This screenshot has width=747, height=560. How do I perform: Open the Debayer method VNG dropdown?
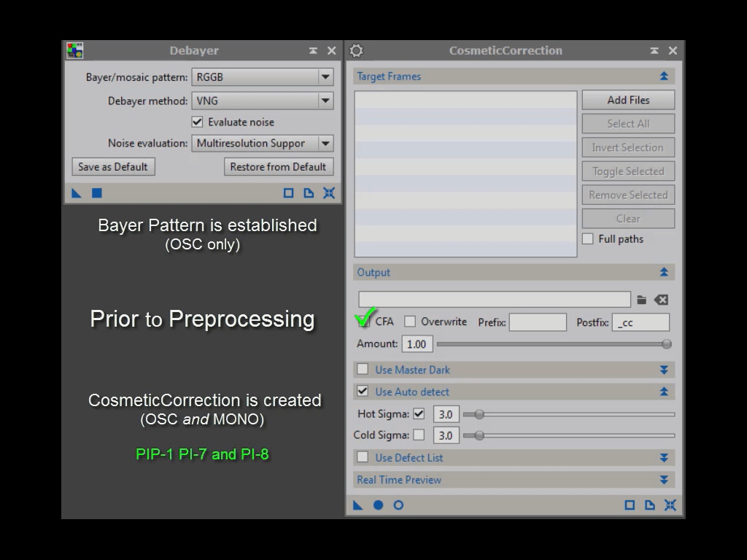(x=263, y=101)
